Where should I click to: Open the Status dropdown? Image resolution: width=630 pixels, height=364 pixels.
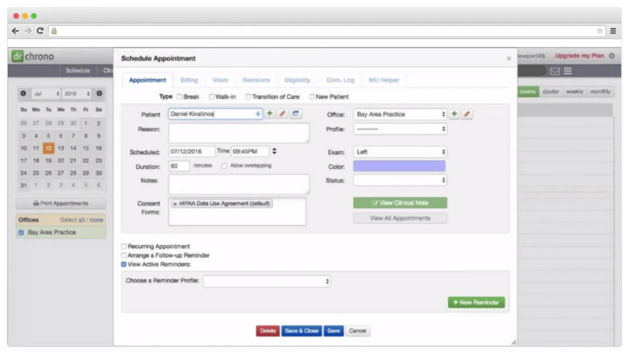pos(400,180)
